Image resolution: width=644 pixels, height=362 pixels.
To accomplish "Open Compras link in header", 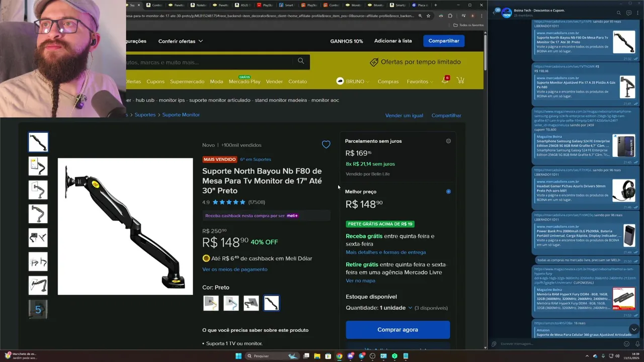I will pos(388,81).
